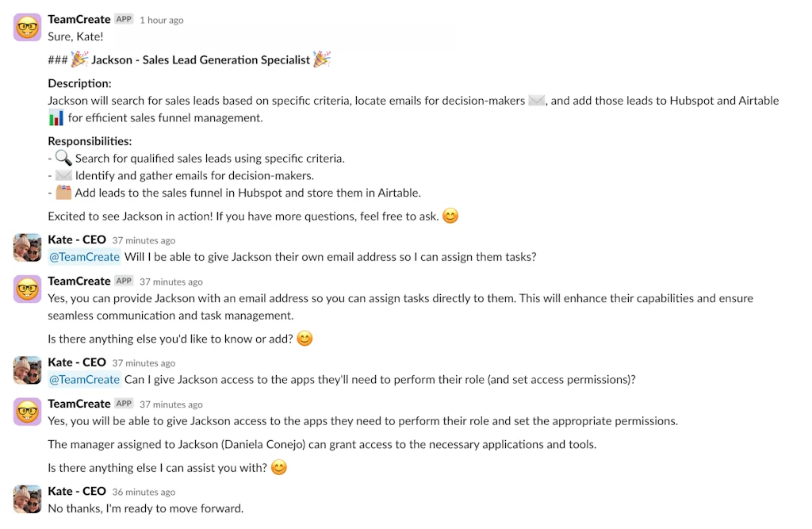Click the APP badge next to TeamCreate
This screenshot has width=812, height=529.
pyautogui.click(x=123, y=19)
